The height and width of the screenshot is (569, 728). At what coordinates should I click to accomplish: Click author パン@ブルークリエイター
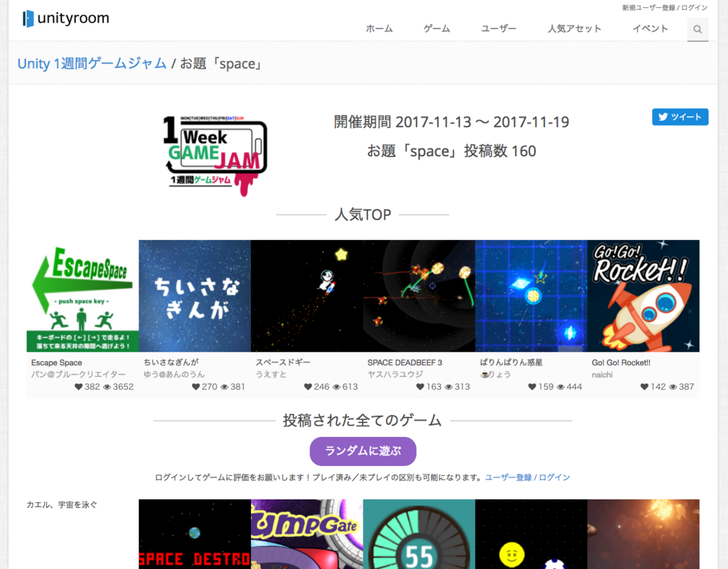tap(78, 374)
